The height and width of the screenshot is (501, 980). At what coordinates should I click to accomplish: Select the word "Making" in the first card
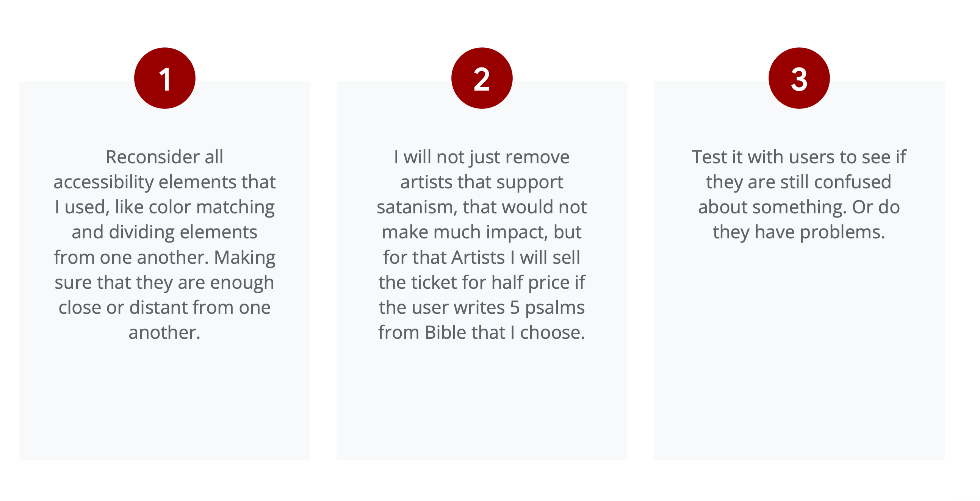pos(244,258)
